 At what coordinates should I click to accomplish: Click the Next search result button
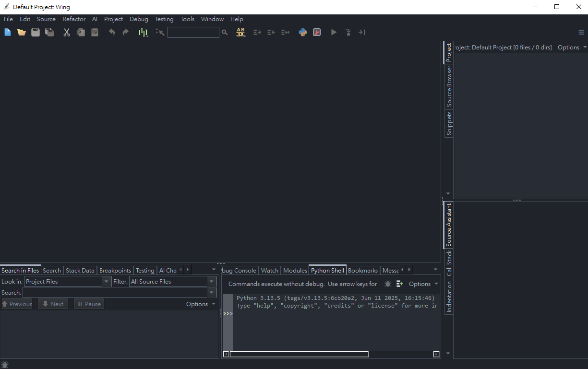(x=53, y=304)
